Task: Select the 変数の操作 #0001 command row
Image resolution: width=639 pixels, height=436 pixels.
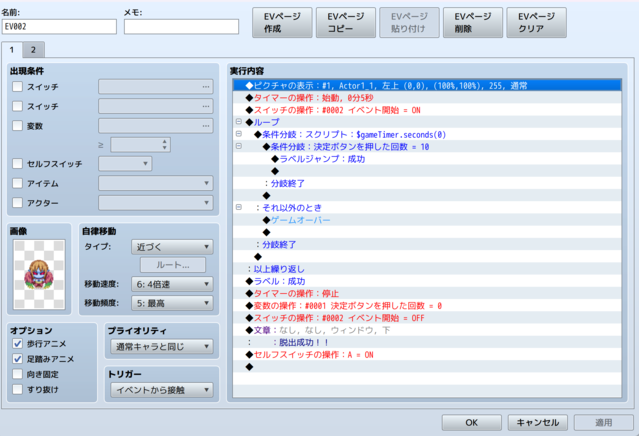Action: [x=427, y=306]
